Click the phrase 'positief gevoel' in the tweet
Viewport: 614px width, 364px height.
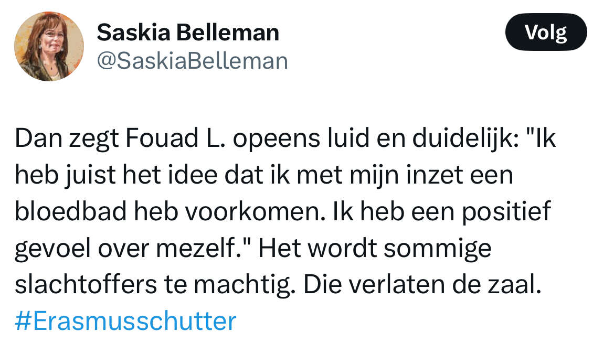(x=506, y=211)
